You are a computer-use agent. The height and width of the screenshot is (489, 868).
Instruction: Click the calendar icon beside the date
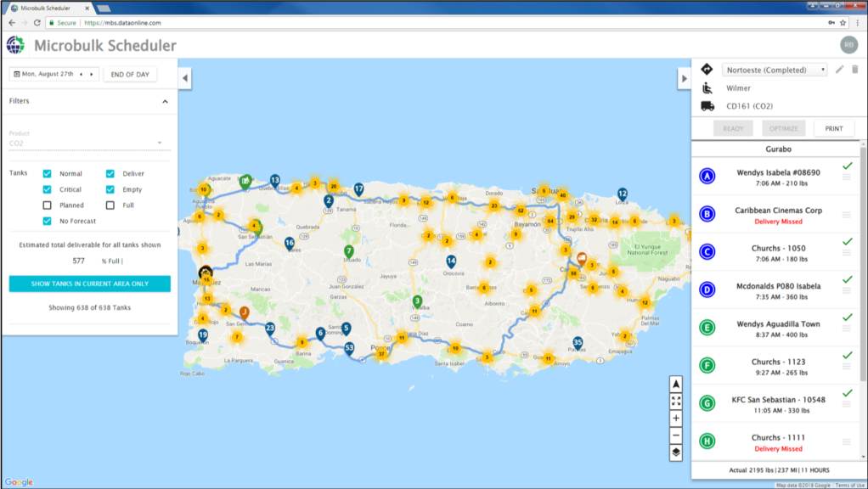[x=17, y=74]
